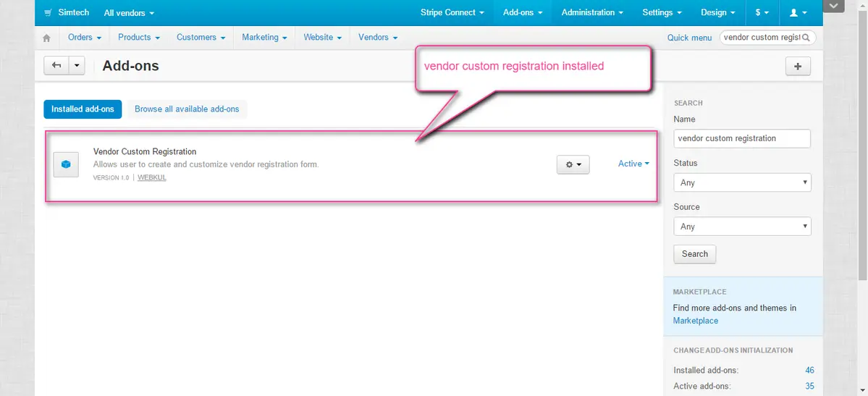The height and width of the screenshot is (396, 868).
Task: Click the Search button in sidebar
Action: (x=694, y=254)
